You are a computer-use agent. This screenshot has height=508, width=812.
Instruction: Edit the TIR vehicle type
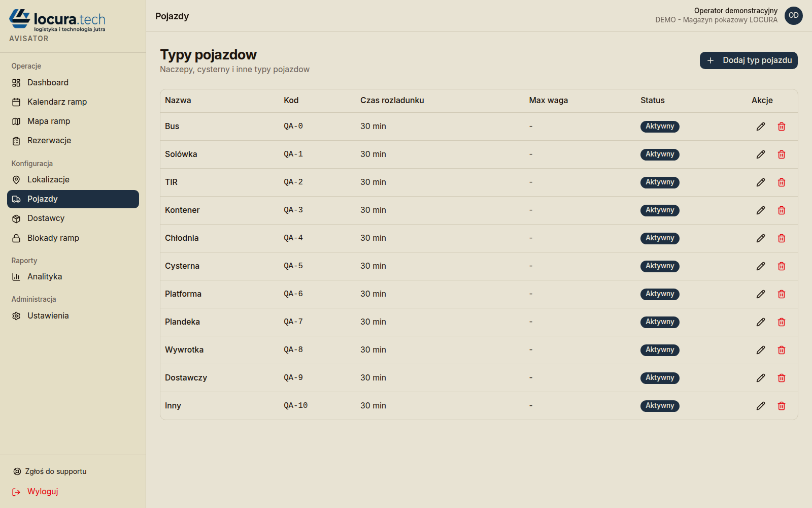coord(760,182)
